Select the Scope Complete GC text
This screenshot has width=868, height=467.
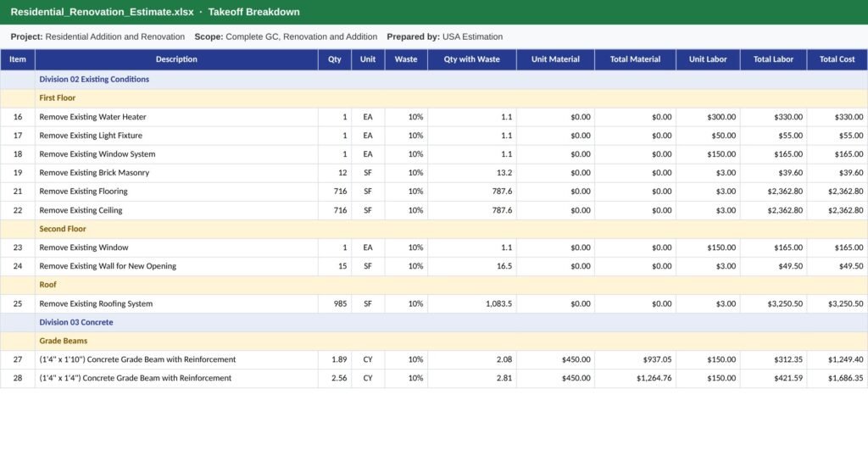[286, 36]
